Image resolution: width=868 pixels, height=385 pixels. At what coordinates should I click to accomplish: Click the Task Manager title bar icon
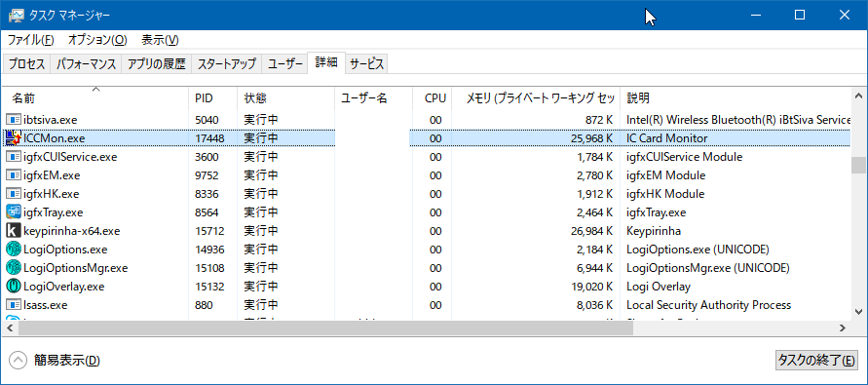pyautogui.click(x=16, y=16)
